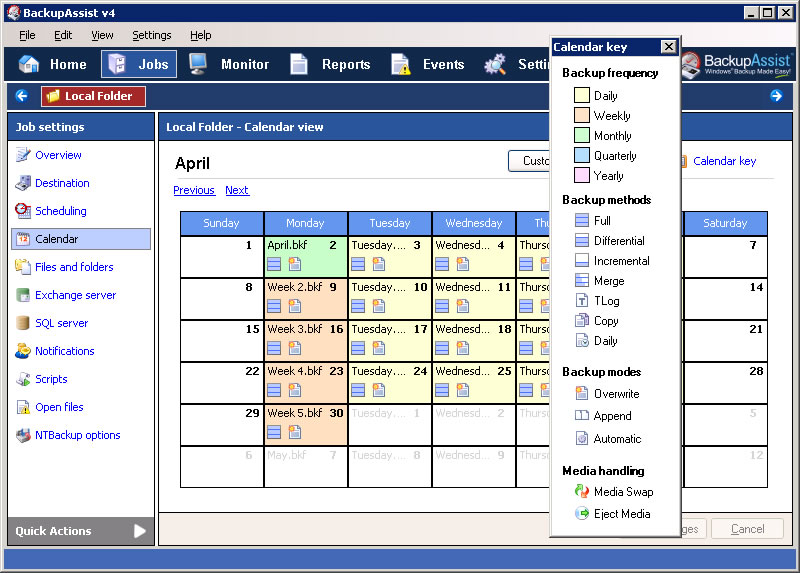Open the Home section
The width and height of the screenshot is (800, 573).
coord(52,64)
